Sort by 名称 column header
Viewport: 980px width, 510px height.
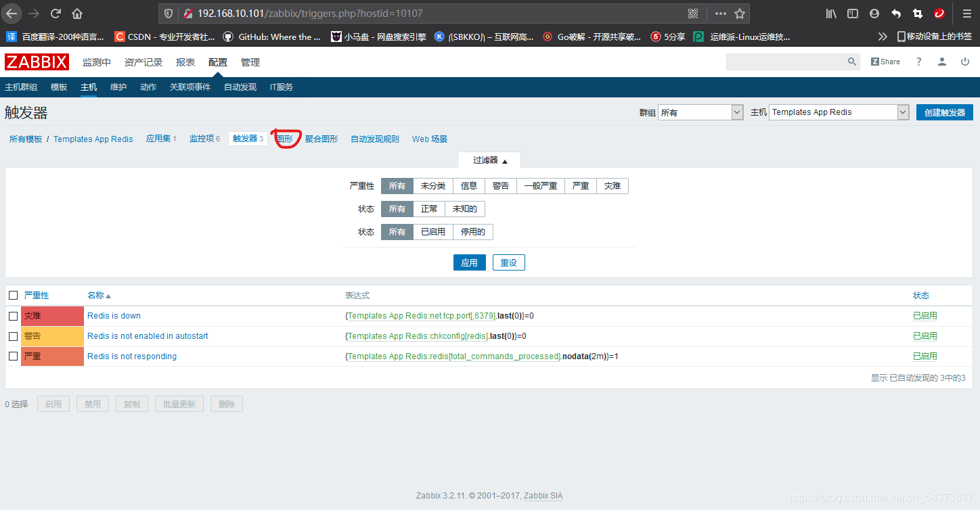[99, 296]
